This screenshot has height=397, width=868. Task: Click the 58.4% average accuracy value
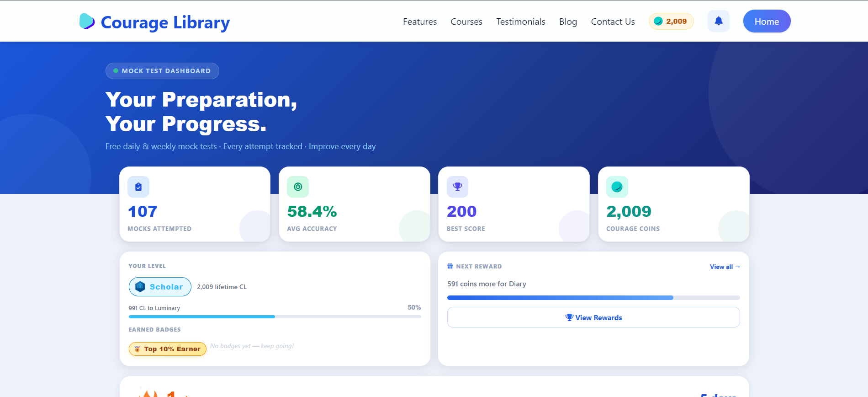coord(312,211)
